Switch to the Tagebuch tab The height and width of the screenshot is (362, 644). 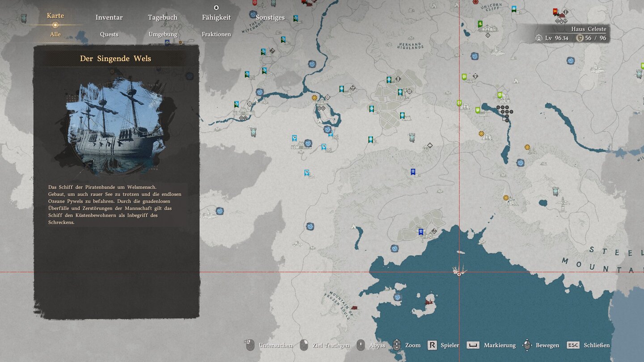[163, 17]
